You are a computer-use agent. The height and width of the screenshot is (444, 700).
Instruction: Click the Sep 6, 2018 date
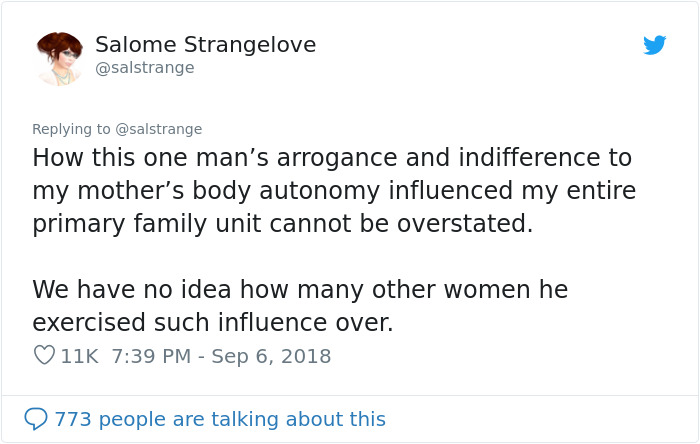pos(271,356)
